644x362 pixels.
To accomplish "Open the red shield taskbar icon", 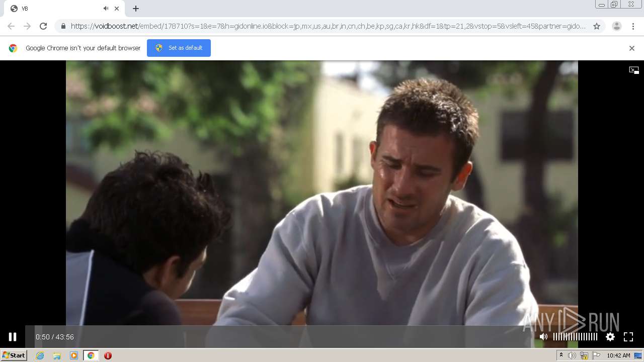I will point(108,355).
